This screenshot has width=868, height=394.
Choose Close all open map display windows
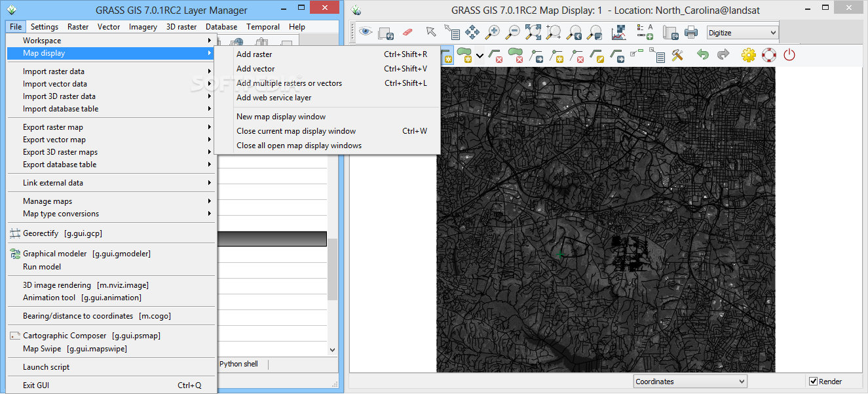coord(327,146)
